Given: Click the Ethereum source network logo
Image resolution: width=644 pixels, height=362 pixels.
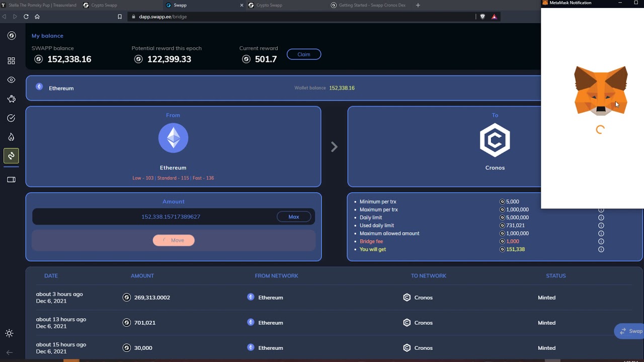Looking at the screenshot, I should tap(173, 138).
